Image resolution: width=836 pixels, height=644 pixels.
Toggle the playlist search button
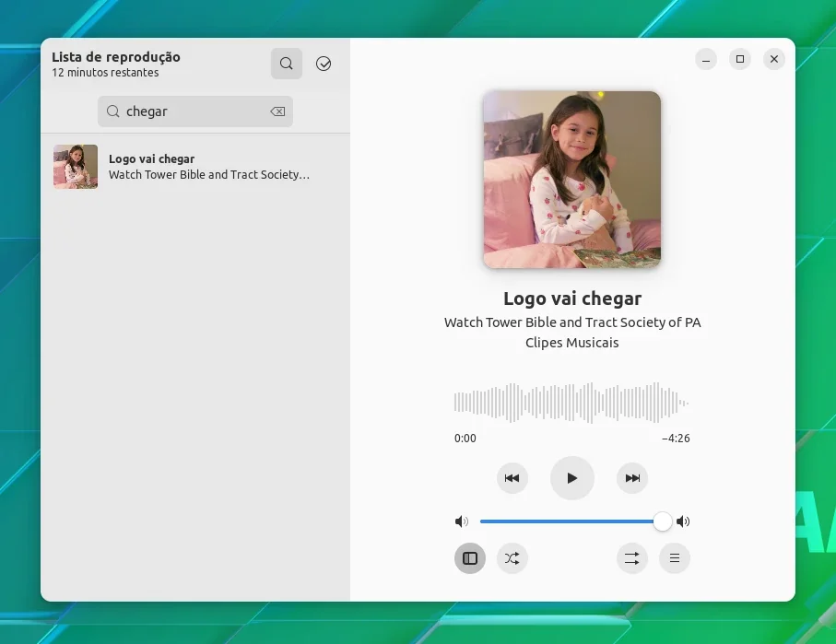click(287, 64)
